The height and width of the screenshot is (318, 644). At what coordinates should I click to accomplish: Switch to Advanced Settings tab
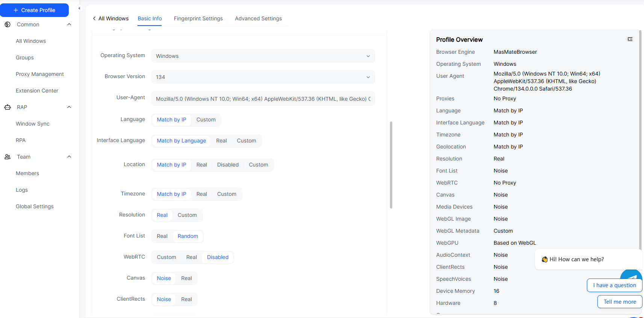258,18
